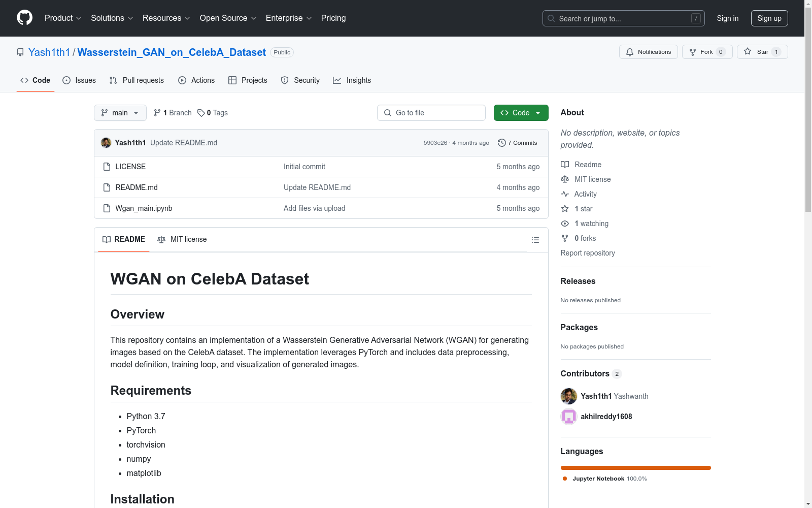
Task: Open the Initial commit message link
Action: coord(304,167)
